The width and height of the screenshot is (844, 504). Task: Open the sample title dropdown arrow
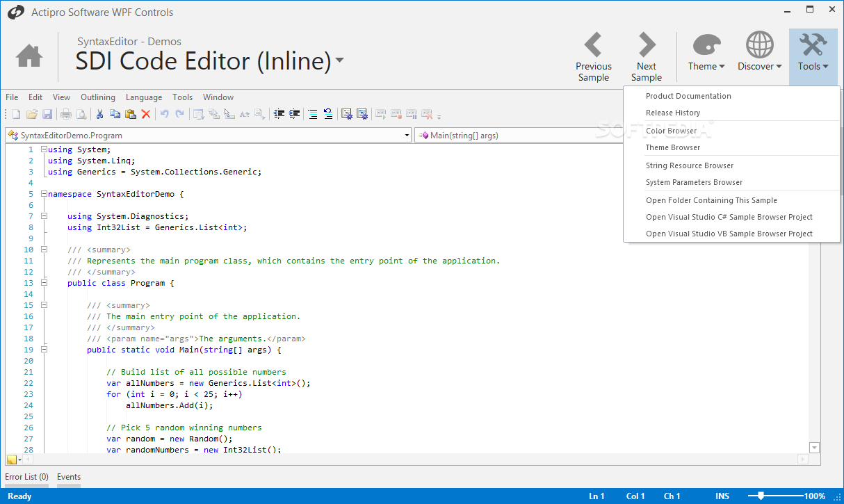tap(339, 60)
